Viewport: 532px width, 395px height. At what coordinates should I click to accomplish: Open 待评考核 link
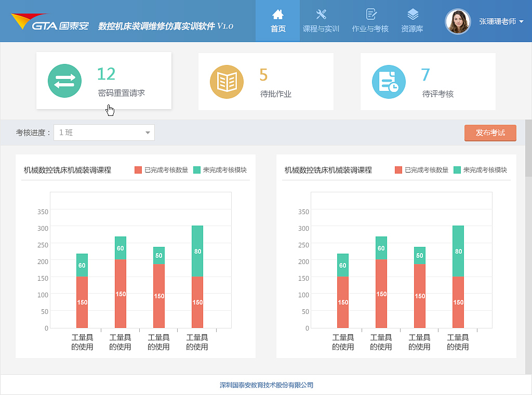(438, 94)
